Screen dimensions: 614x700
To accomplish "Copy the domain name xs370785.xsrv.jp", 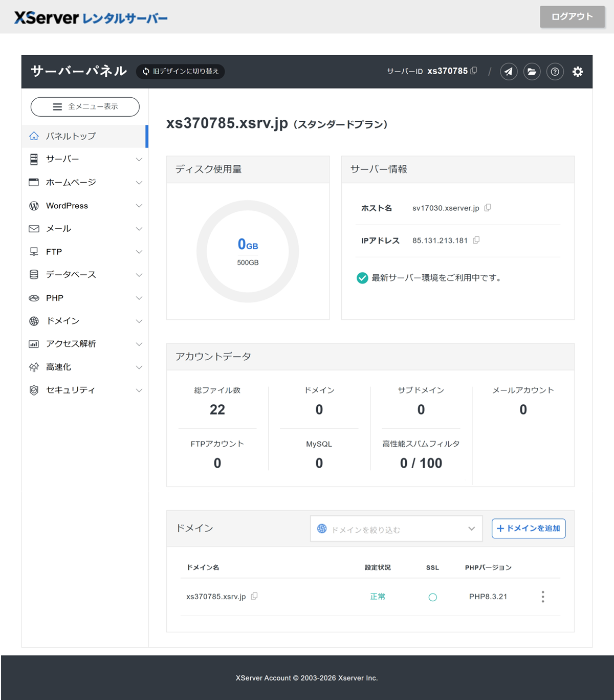I will [254, 596].
